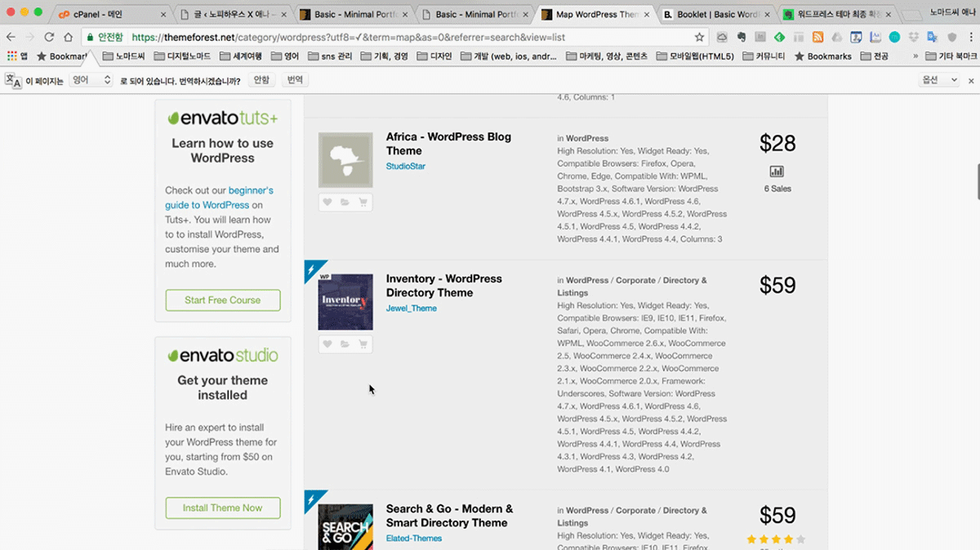This screenshot has width=980, height=550.
Task: Click the page vertical scrollbar thumb
Action: coord(977,181)
